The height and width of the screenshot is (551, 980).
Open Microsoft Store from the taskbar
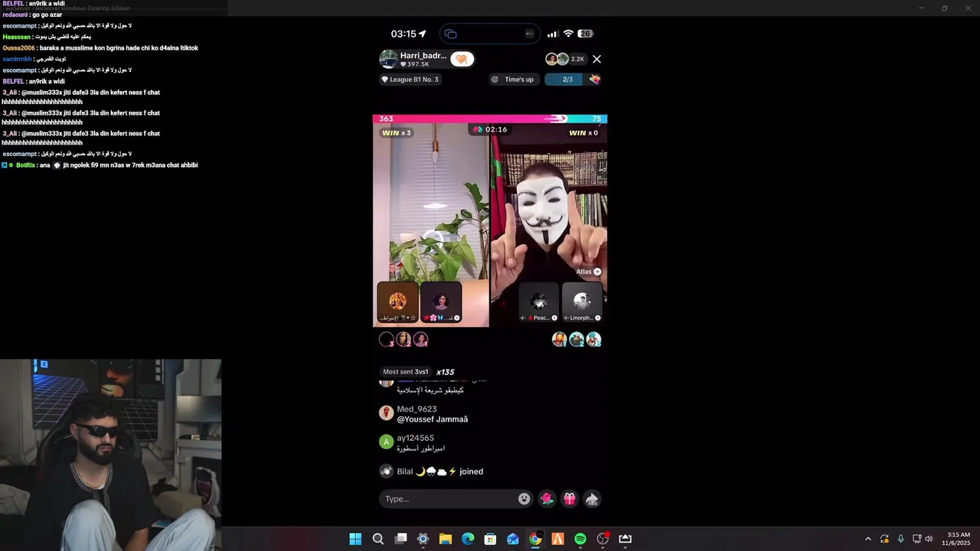point(490,539)
